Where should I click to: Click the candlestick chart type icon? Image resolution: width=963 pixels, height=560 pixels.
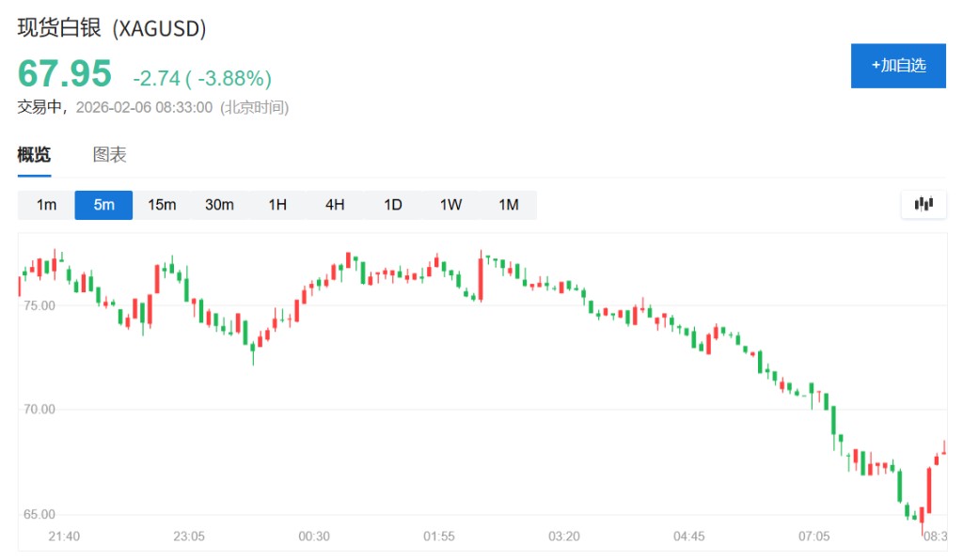[x=923, y=204]
